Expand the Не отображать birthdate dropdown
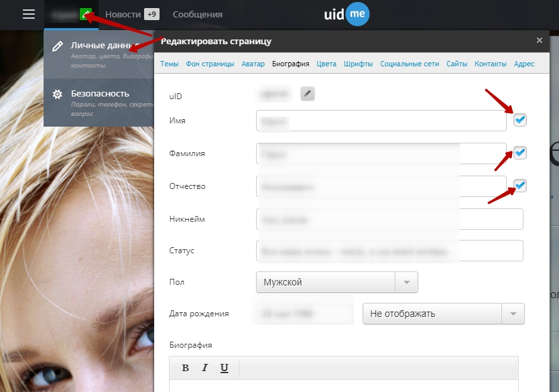Screen dimensions: 559x392 click(x=443, y=314)
